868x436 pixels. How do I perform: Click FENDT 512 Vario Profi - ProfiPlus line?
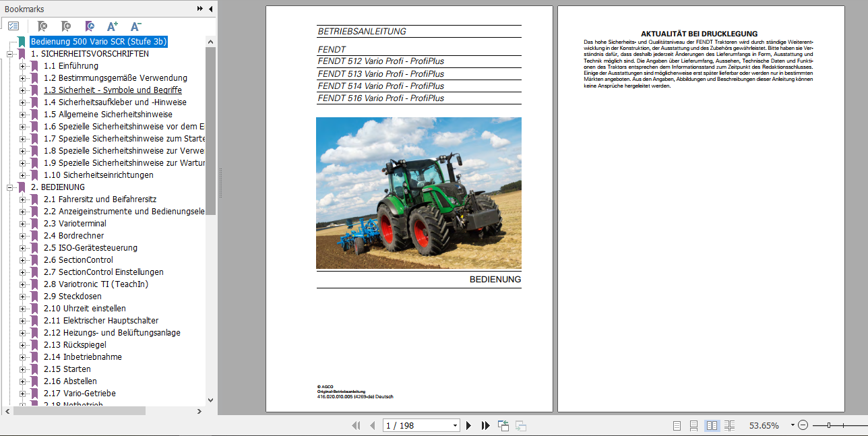[381, 61]
